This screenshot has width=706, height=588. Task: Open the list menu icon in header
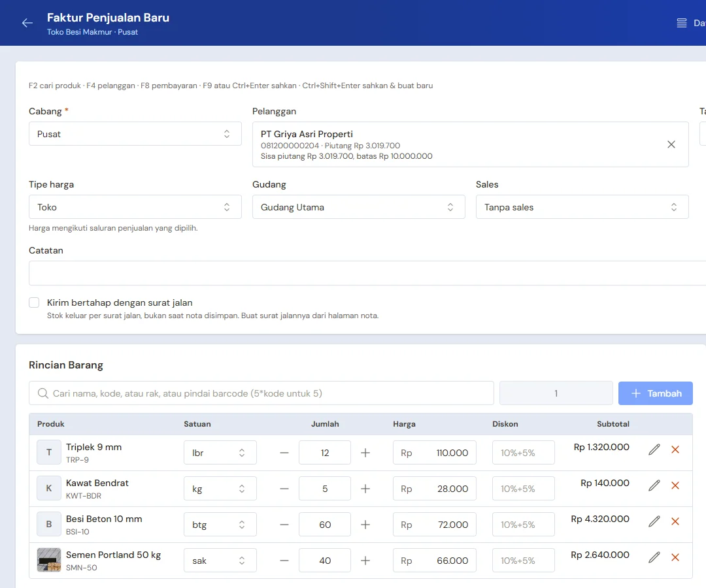pos(682,23)
